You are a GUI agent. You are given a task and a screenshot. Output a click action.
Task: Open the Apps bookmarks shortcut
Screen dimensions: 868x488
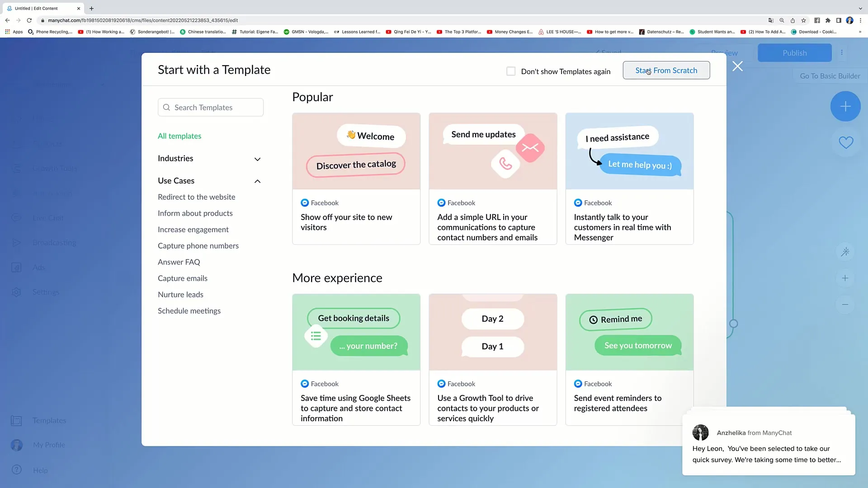coord(14,32)
